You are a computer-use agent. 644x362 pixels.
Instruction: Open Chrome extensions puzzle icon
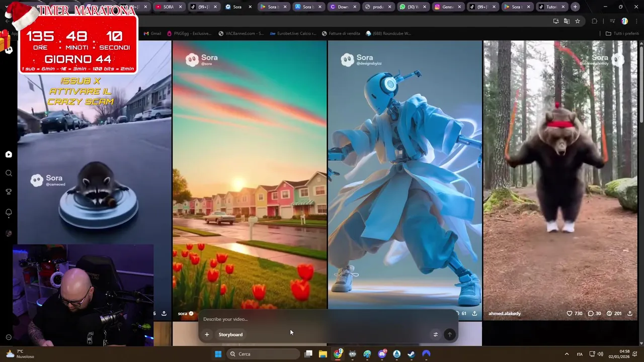pos(595,21)
